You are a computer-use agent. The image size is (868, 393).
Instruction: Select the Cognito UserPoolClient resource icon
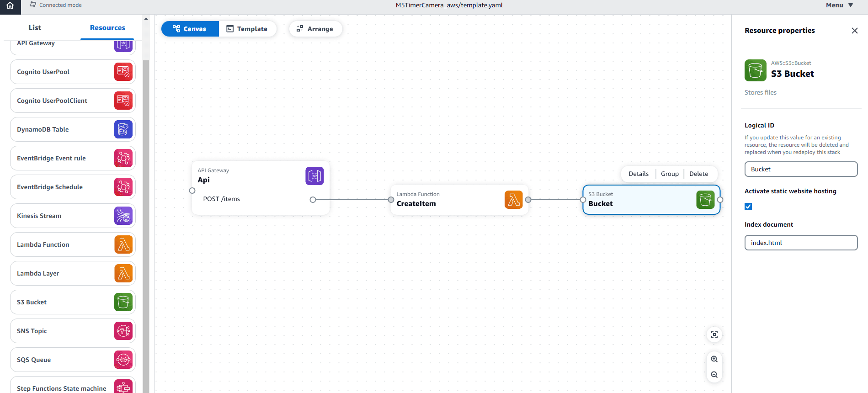(x=123, y=101)
